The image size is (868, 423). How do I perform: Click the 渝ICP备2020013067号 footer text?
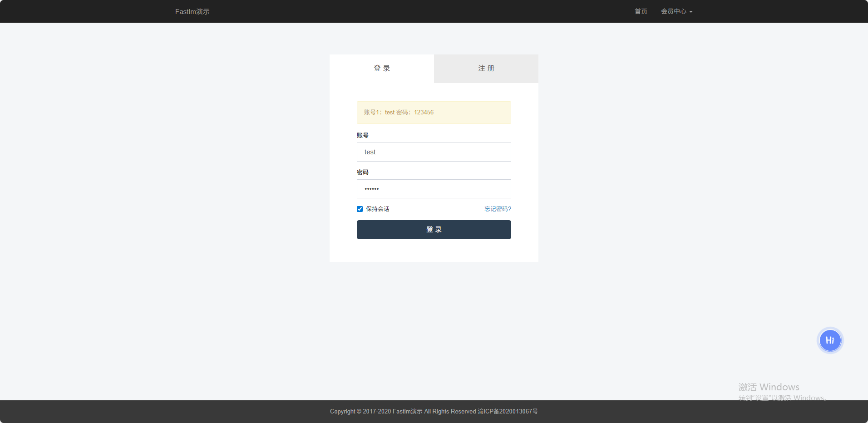click(x=508, y=412)
